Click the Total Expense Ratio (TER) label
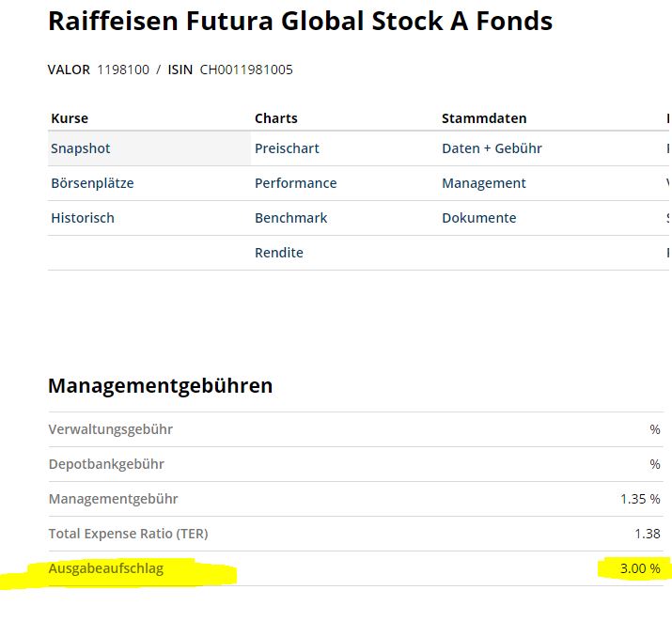Viewport: 672px width, 621px height. 128,534
